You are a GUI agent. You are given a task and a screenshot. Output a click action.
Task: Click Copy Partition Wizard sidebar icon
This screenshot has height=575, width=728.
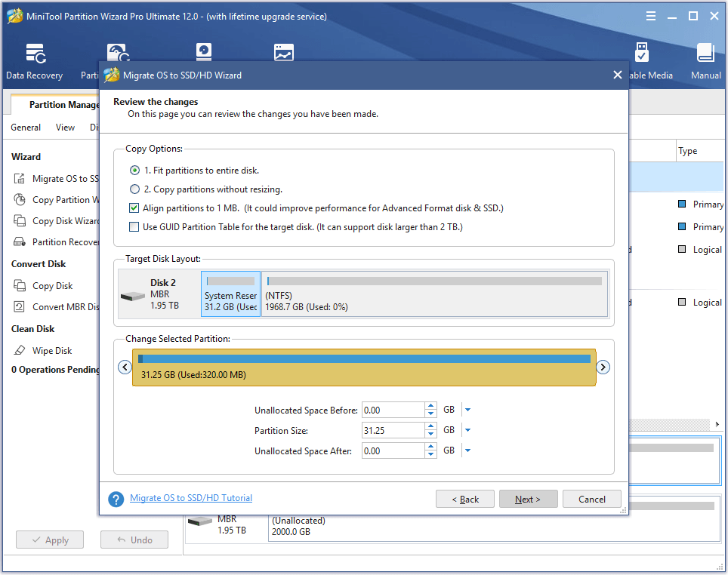(20, 199)
